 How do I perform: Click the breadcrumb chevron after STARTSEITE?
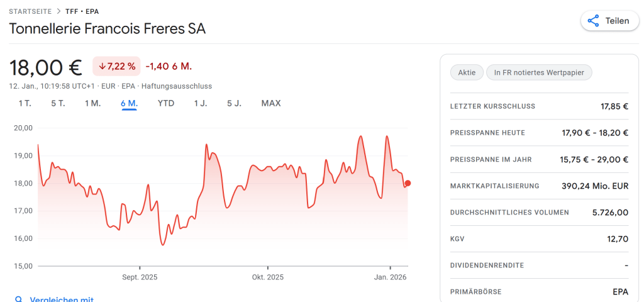[58, 11]
